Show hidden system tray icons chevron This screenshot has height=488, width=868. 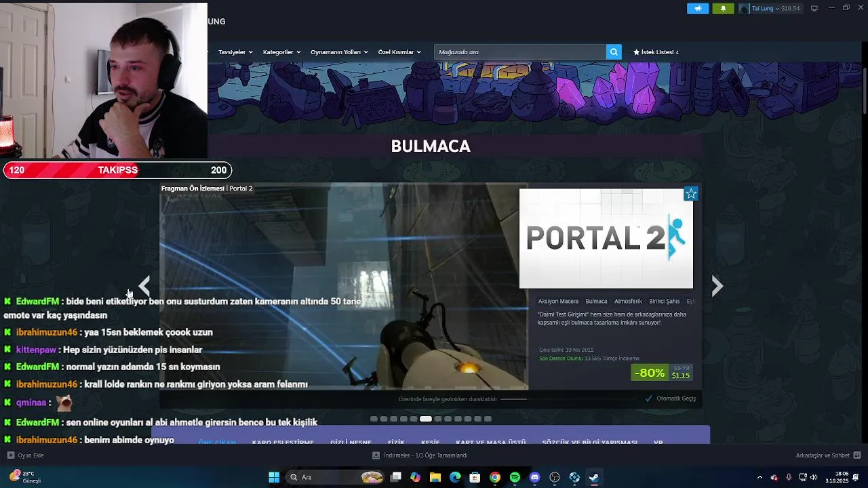click(759, 477)
